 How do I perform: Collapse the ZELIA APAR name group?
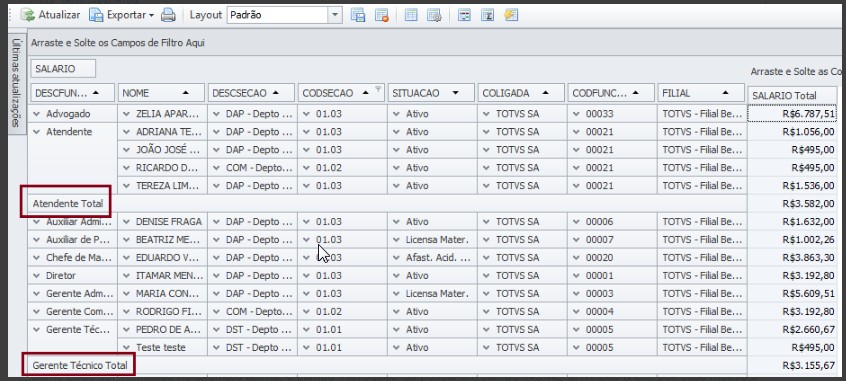(126, 114)
